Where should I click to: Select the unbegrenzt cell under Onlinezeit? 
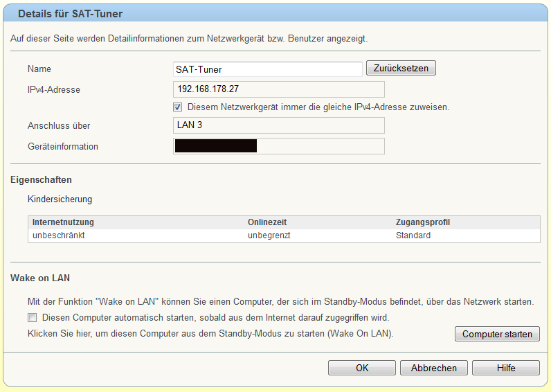[x=269, y=235]
